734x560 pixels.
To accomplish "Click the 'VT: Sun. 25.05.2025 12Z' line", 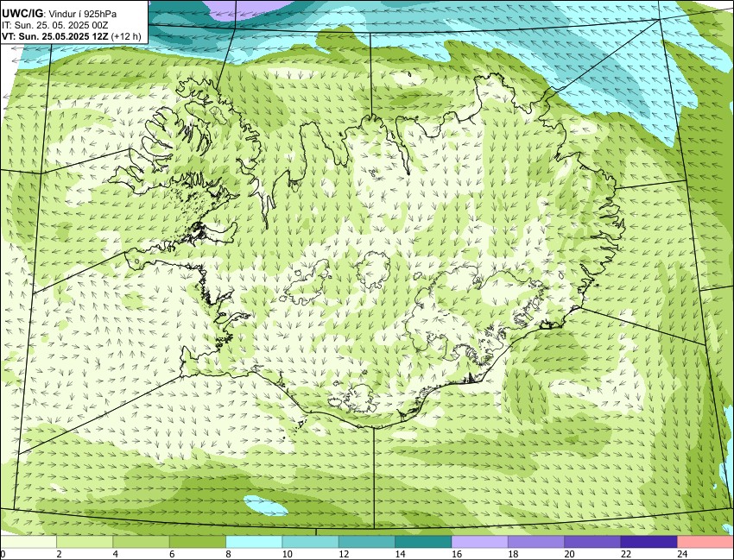I will pyautogui.click(x=56, y=36).
